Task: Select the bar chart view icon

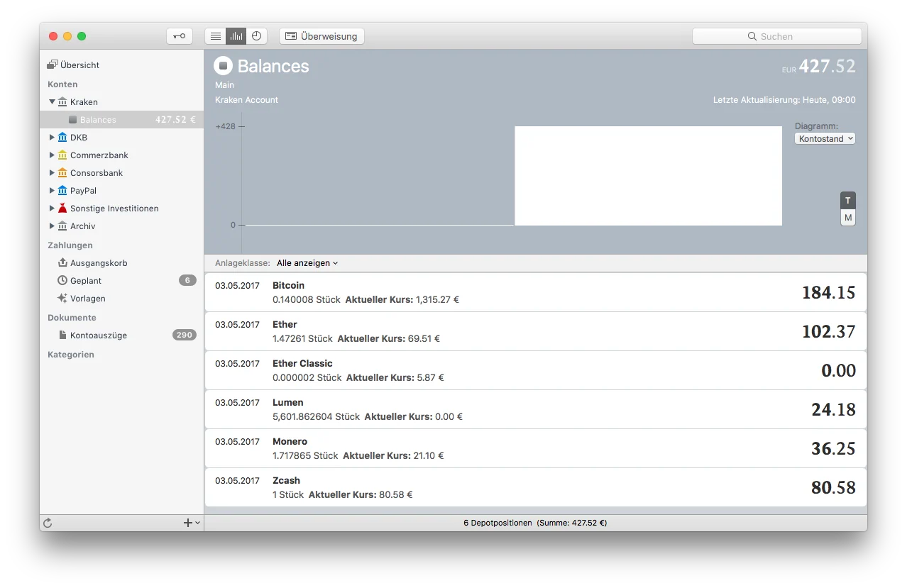Action: click(236, 36)
